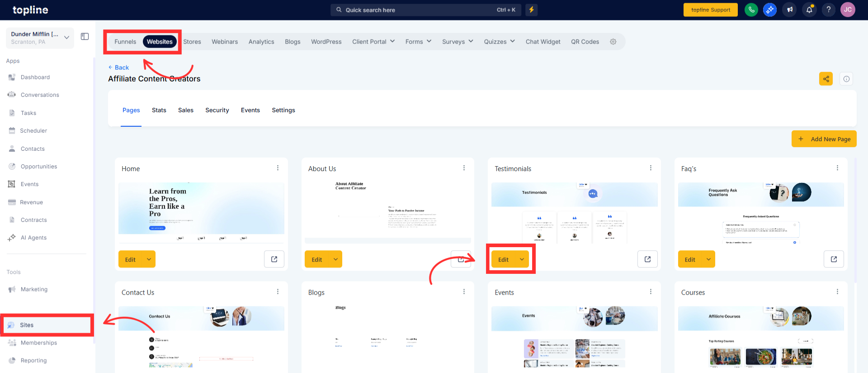The height and width of the screenshot is (373, 868).
Task: Click the info circle icon beside share
Action: click(846, 79)
